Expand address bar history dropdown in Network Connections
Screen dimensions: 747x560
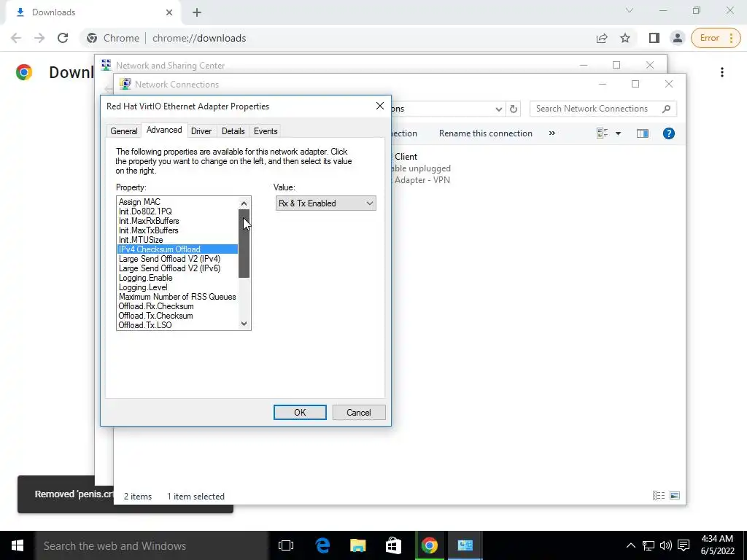(498, 109)
